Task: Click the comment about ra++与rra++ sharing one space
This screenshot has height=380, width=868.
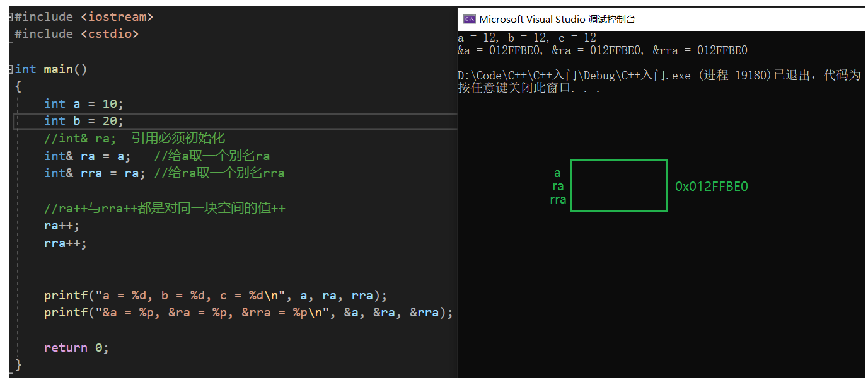Action: (x=165, y=208)
